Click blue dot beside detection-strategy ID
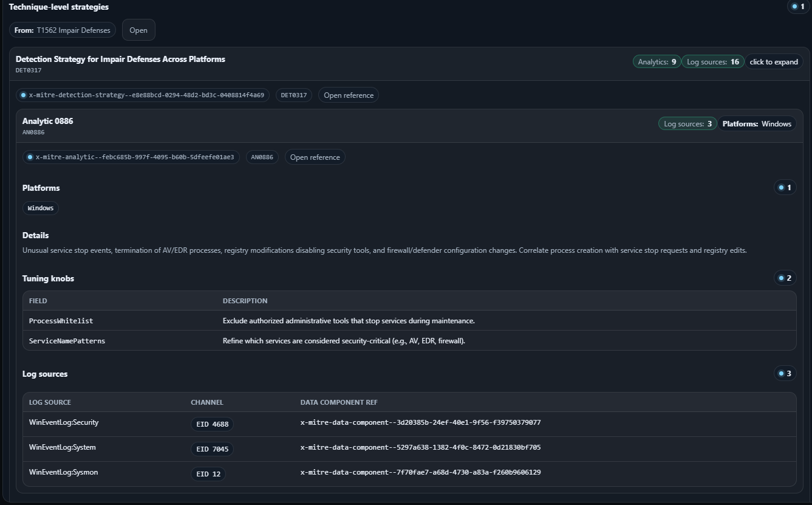812x505 pixels. click(24, 95)
